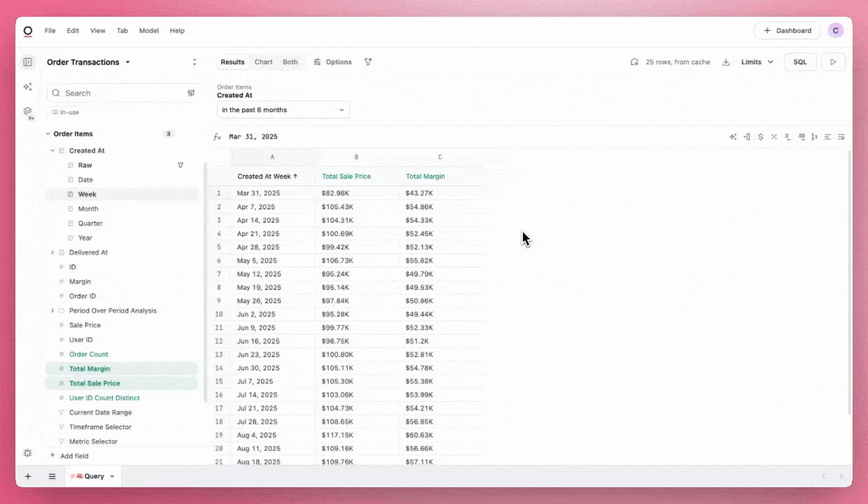The height and width of the screenshot is (504, 868).
Task: Open the layers icon in the left rail
Action: [27, 112]
